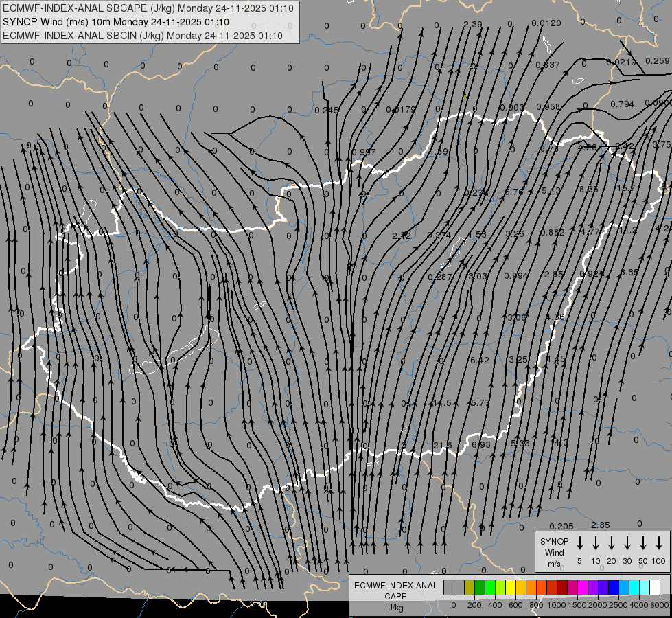
Task: Click the map value 6.42
Action: pos(480,360)
